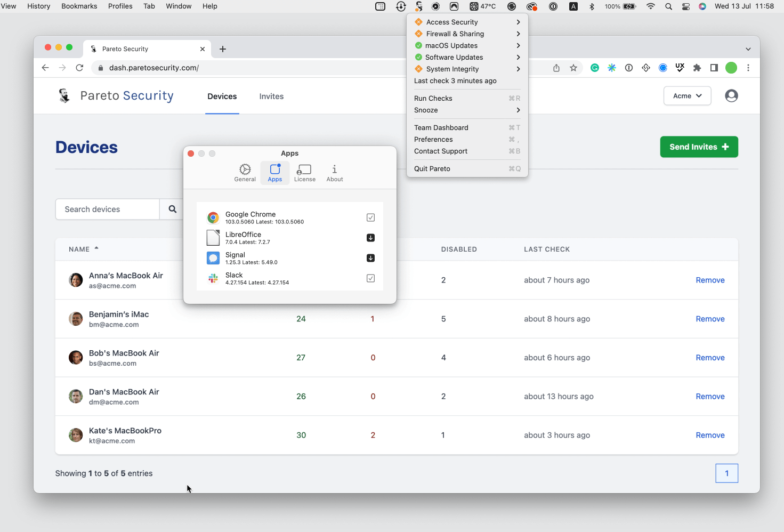The height and width of the screenshot is (532, 784).
Task: Expand the Snooze submenu
Action: 467,110
